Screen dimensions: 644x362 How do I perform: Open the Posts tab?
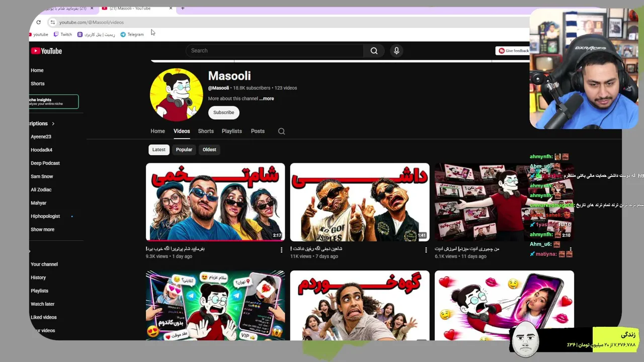(x=258, y=131)
